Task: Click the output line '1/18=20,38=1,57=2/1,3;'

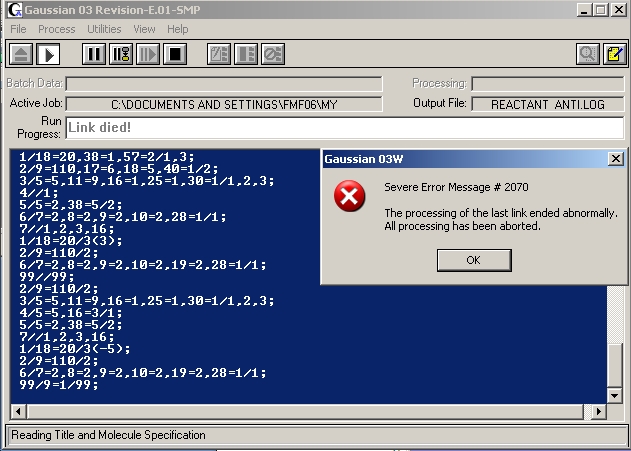Action: [107, 157]
